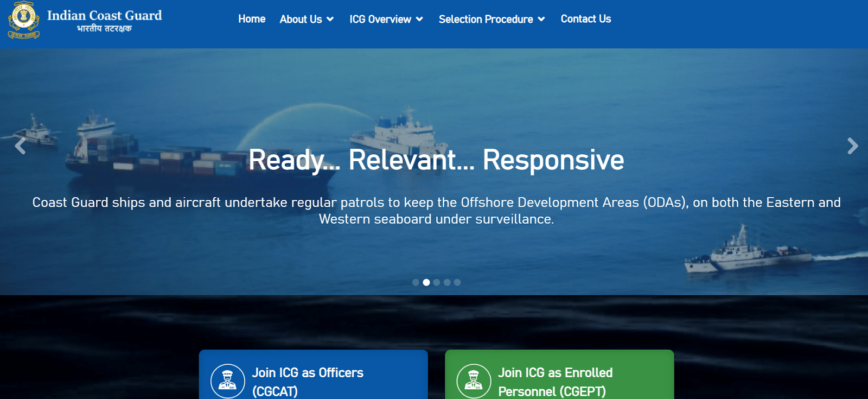
Task: Expand the ICG Overview dropdown arrow
Action: click(x=419, y=20)
